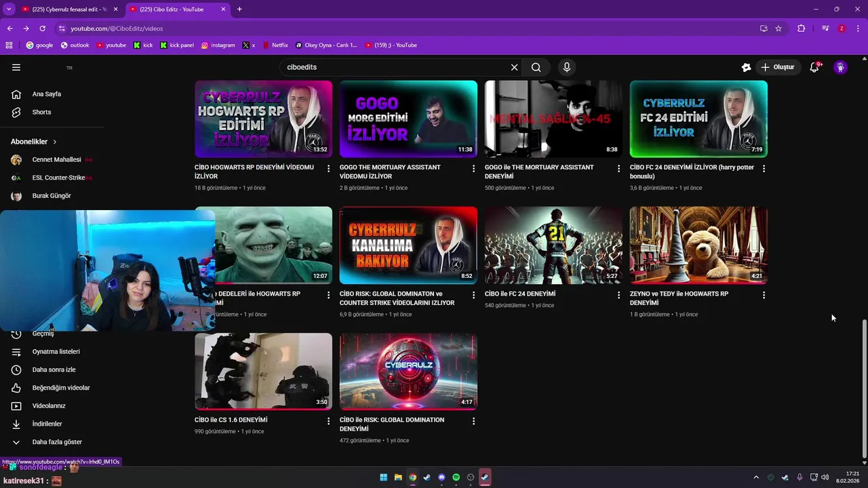Open Daha sonra izle list
Image resolution: width=868 pixels, height=488 pixels.
[52, 369]
